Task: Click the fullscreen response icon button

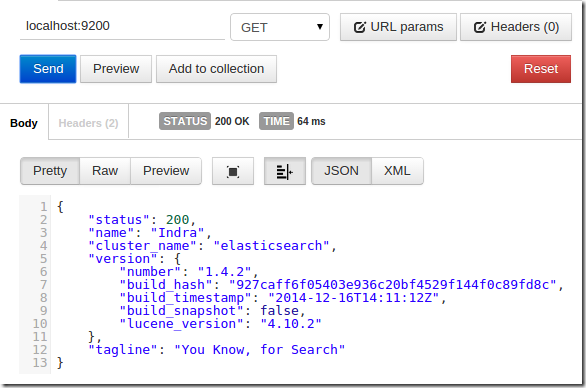Action: click(233, 171)
